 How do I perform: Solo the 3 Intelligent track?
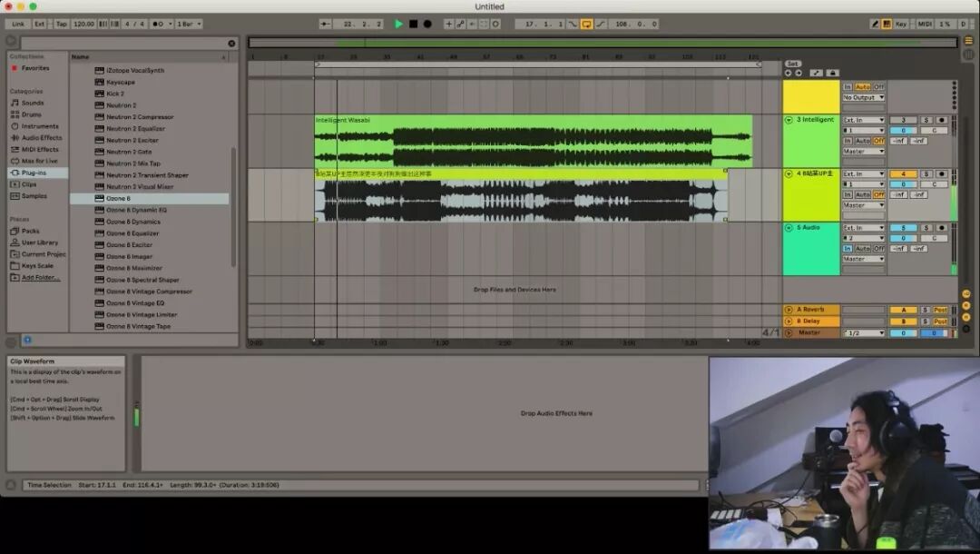click(x=926, y=120)
